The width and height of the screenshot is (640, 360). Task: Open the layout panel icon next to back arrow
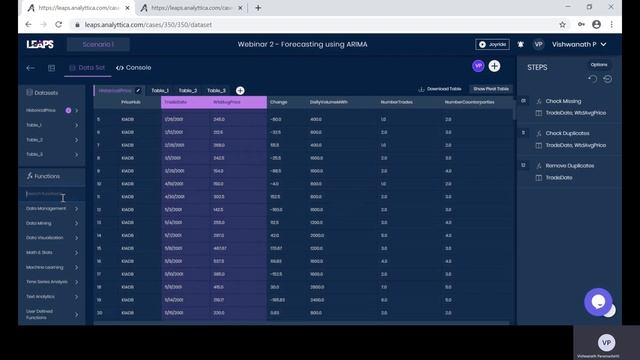click(51, 68)
